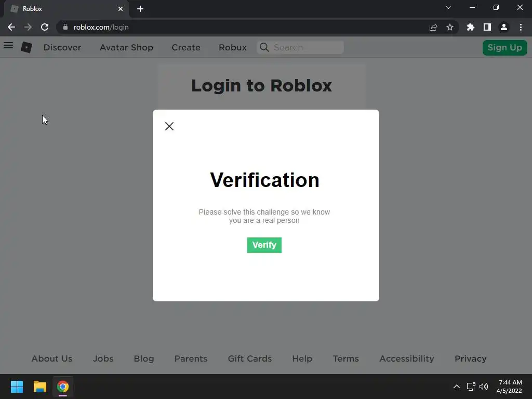Screen dimensions: 532x399
Task: Open the Extensions puzzle icon
Action: pos(471,27)
